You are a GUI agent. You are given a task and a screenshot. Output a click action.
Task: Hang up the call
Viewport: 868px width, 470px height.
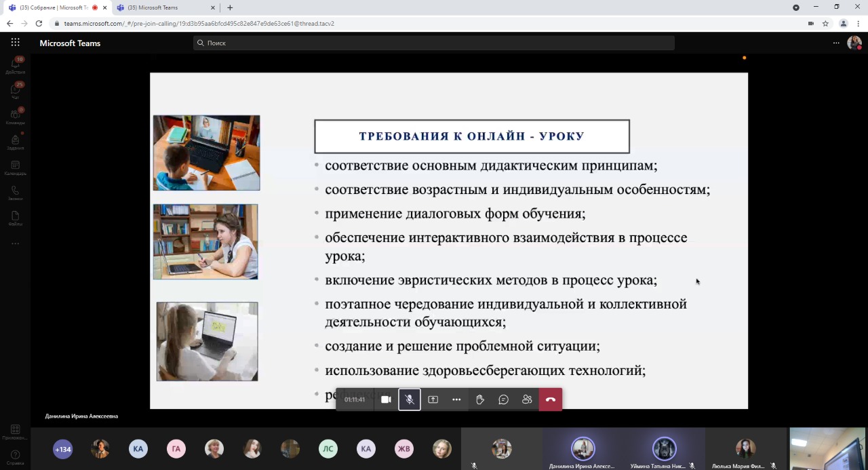coord(550,399)
